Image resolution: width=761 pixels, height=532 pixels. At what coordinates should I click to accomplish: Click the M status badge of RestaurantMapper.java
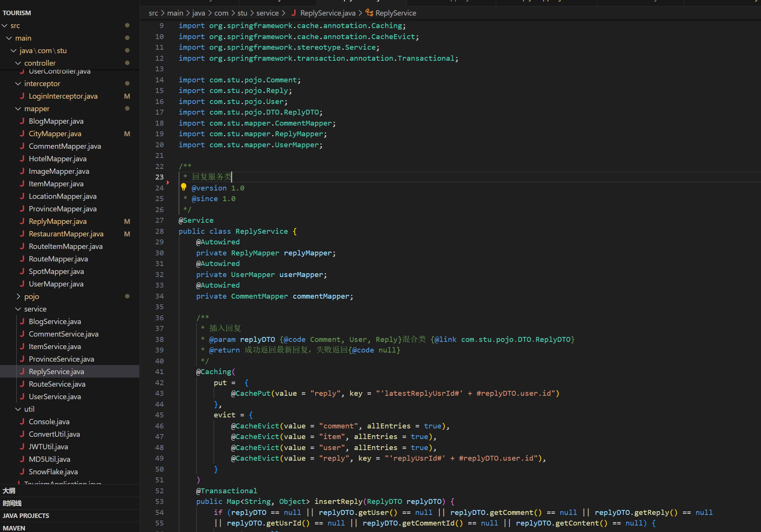click(x=127, y=234)
